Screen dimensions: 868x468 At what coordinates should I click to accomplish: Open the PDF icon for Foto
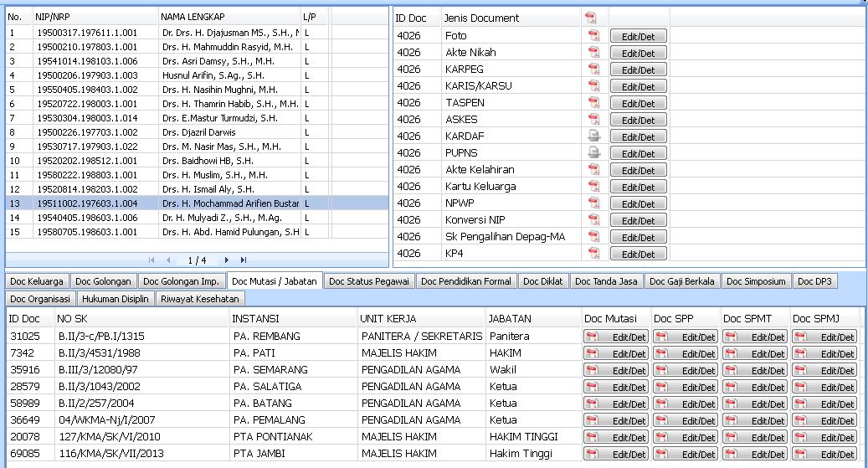click(594, 36)
